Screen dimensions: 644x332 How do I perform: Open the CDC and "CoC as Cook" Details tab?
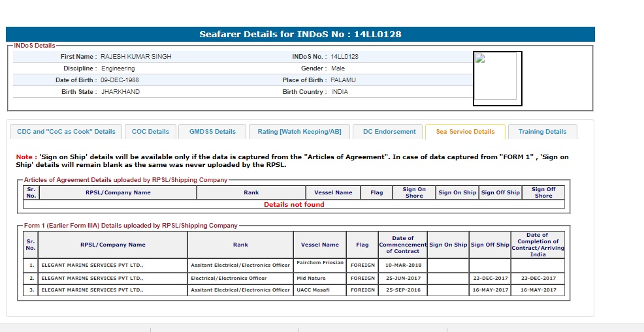pos(66,132)
